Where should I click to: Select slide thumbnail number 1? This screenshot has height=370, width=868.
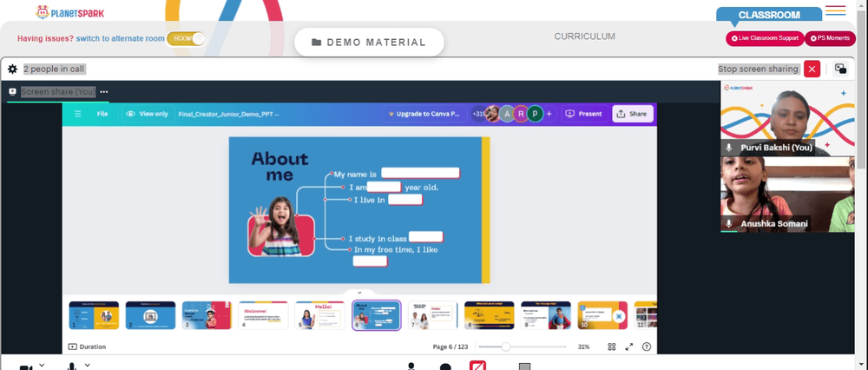(x=94, y=315)
